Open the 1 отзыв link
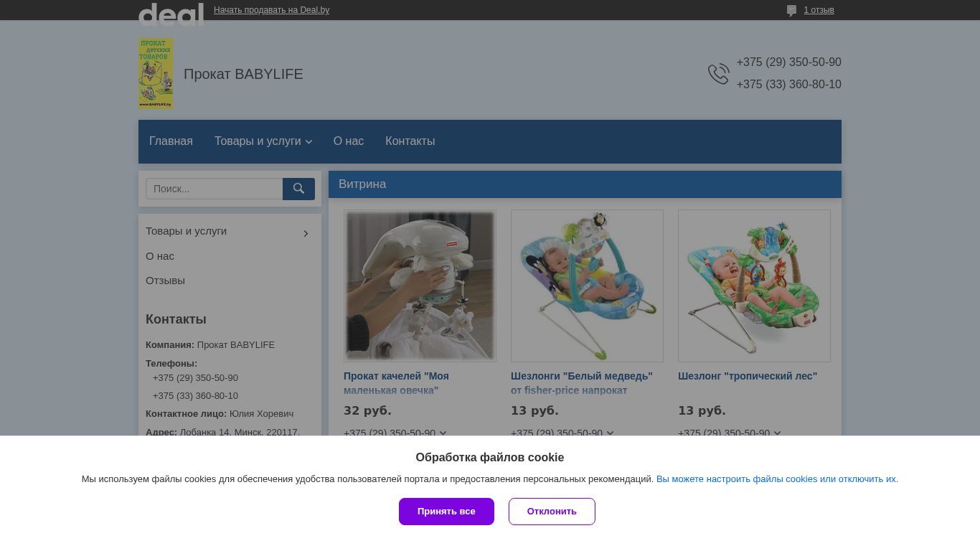The width and height of the screenshot is (980, 551). (819, 10)
